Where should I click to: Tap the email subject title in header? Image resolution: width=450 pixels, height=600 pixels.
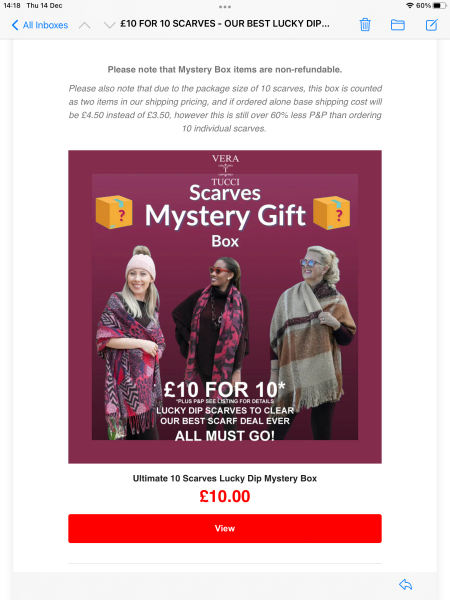(x=225, y=24)
